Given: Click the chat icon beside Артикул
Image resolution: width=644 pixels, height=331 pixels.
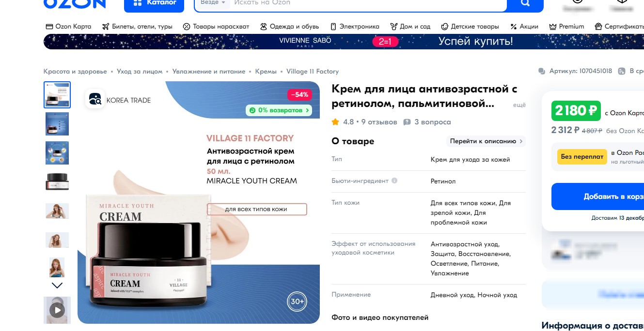Looking at the screenshot, I should tap(542, 71).
